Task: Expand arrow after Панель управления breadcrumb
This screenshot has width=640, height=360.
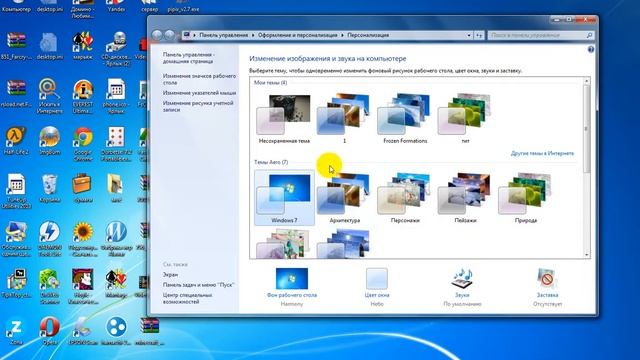Action: click(x=253, y=36)
